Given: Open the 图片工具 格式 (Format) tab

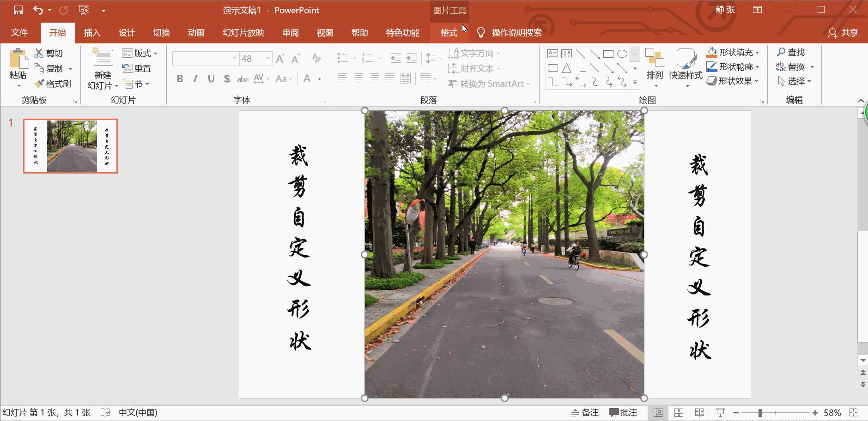Looking at the screenshot, I should 449,32.
